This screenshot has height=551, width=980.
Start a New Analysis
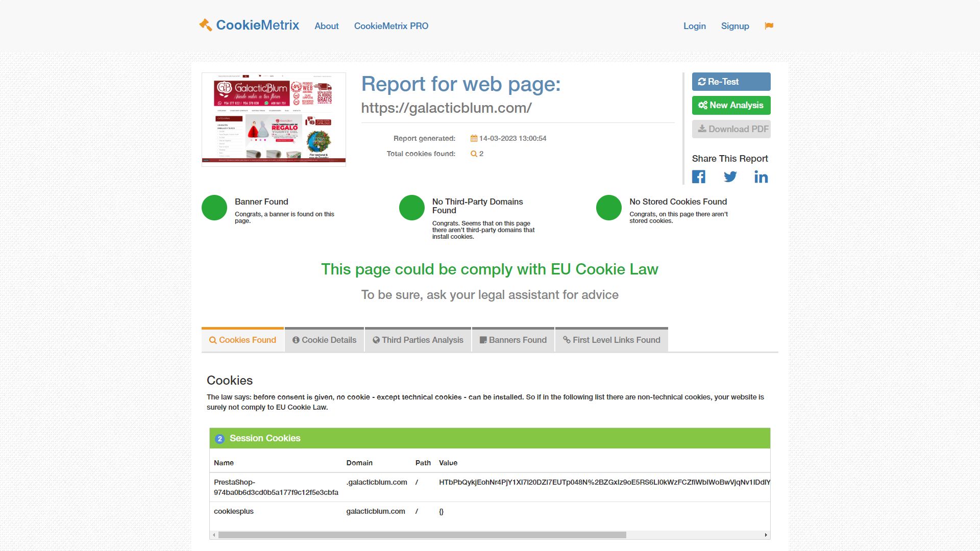click(731, 106)
